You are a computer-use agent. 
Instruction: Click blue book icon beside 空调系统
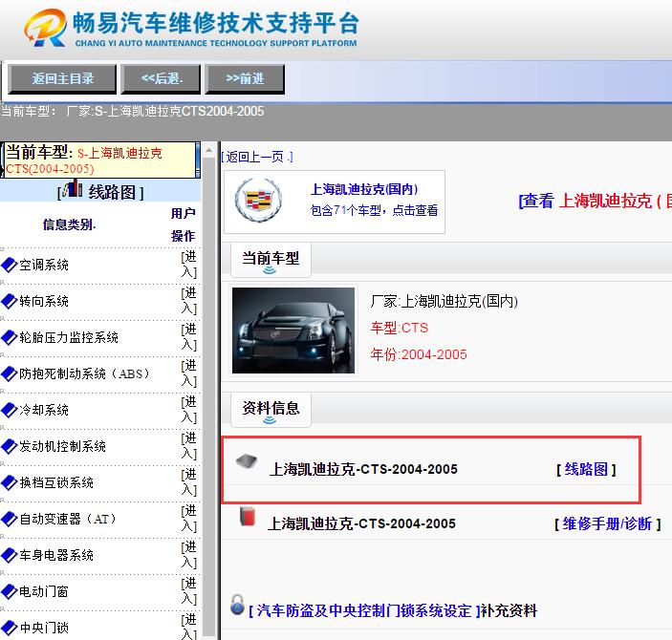(9, 266)
